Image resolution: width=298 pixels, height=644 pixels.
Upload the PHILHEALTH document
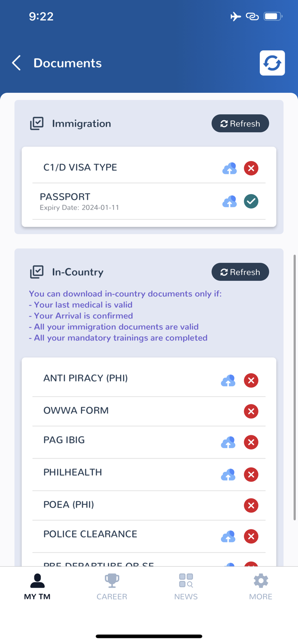tap(228, 474)
